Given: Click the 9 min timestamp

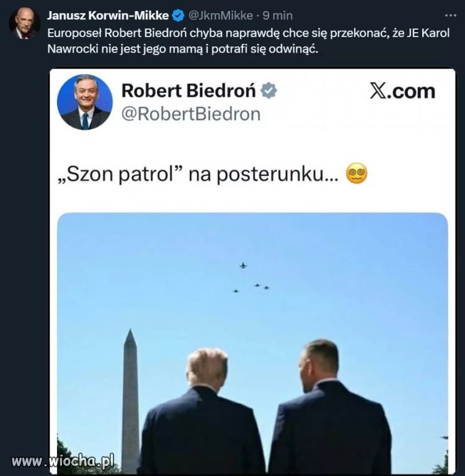Looking at the screenshot, I should pyautogui.click(x=278, y=15).
